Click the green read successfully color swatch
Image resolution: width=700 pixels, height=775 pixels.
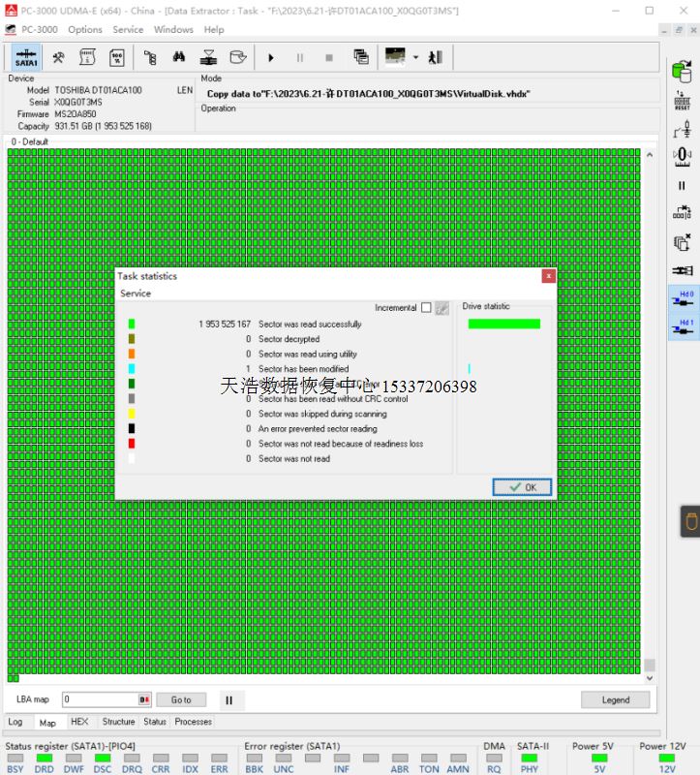(x=132, y=325)
